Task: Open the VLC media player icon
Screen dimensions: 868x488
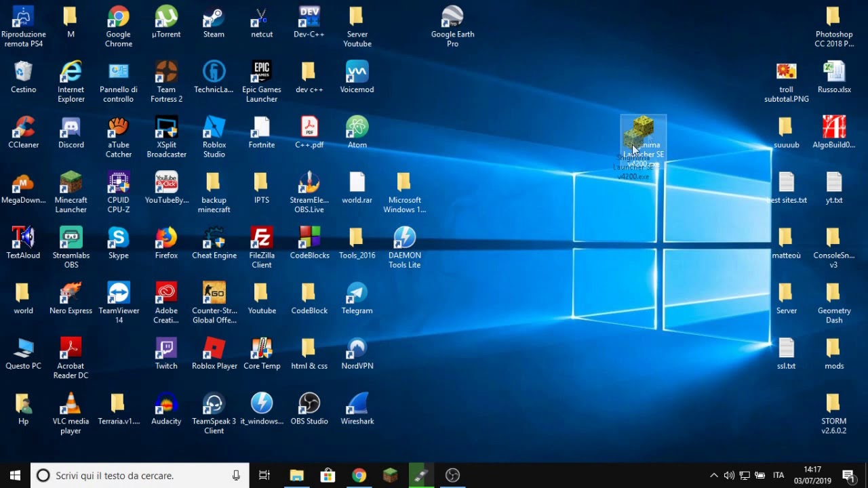Action: pyautogui.click(x=71, y=414)
